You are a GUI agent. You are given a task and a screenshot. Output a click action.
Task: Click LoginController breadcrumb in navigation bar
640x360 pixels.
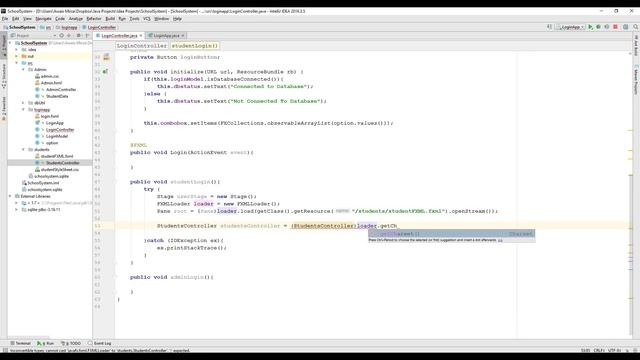pos(99,27)
